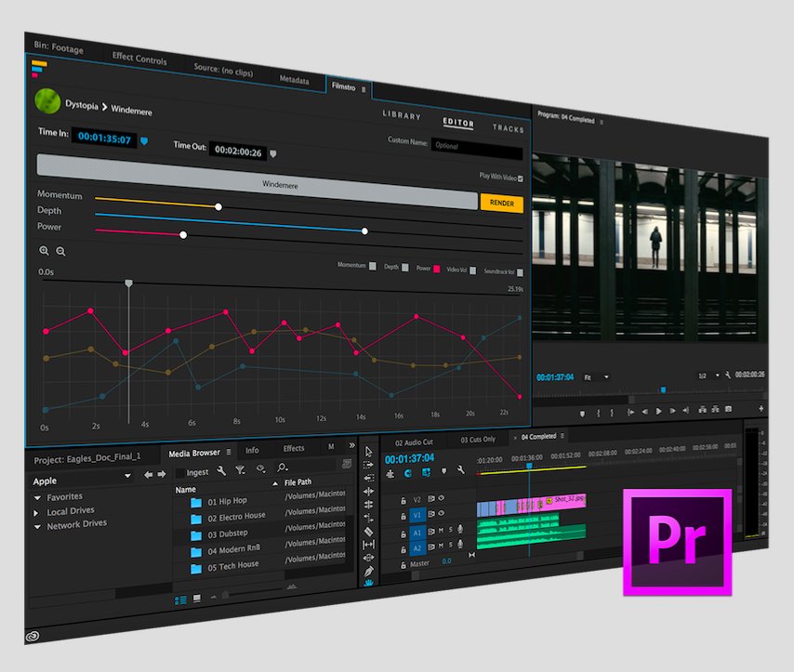The width and height of the screenshot is (794, 672).
Task: Click the Custom Name input field
Action: point(477,149)
